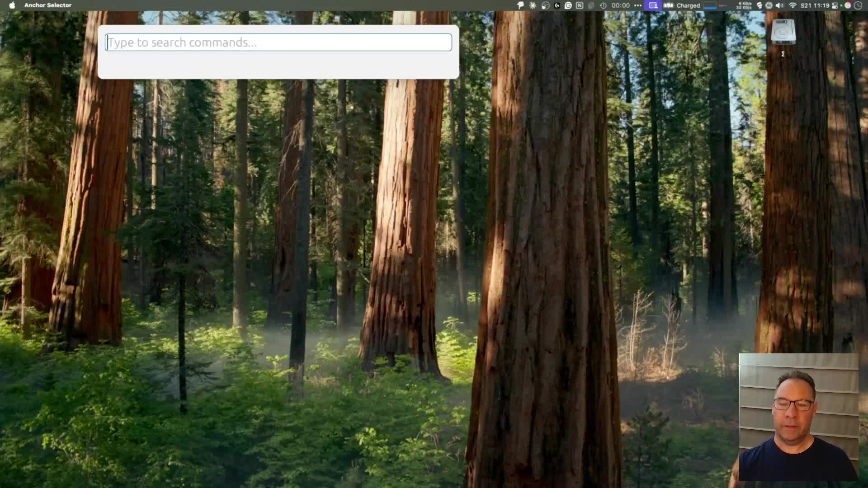The image size is (868, 488).
Task: Click the Grammarly icon in the menu bar
Action: 569,5
